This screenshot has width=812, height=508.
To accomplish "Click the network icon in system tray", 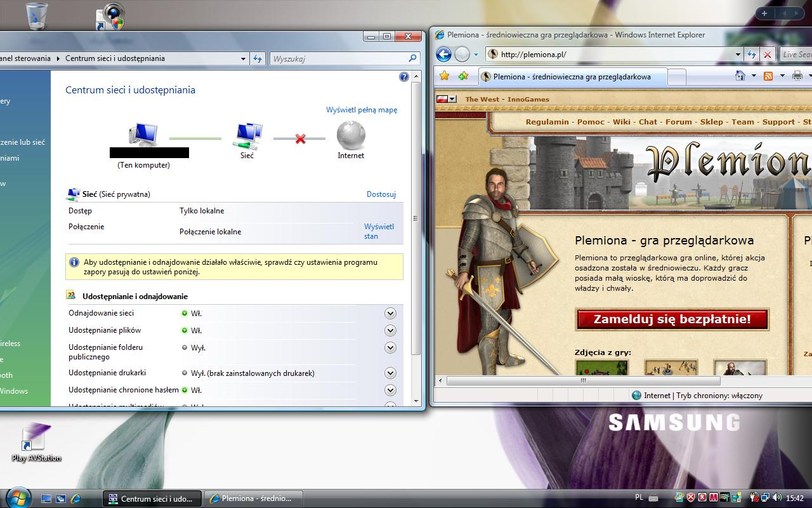I will (766, 498).
